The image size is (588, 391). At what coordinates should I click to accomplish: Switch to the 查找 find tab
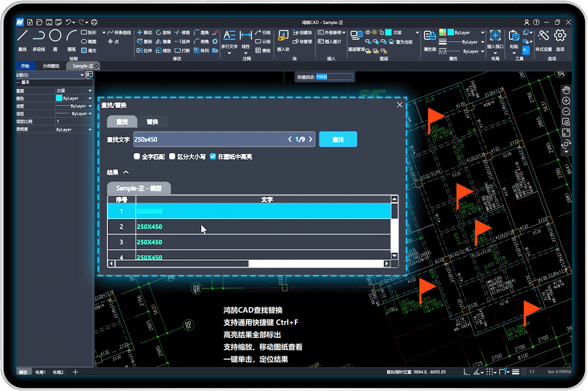click(122, 122)
